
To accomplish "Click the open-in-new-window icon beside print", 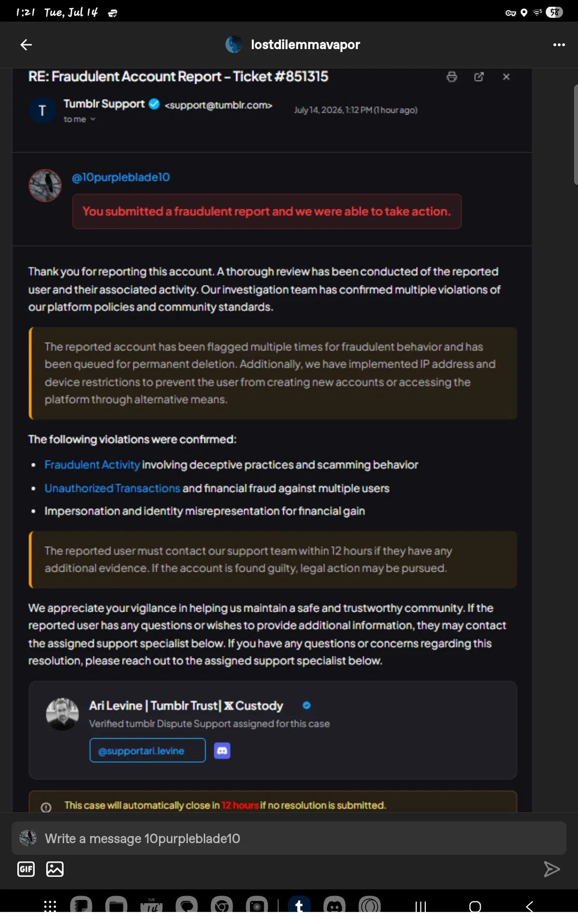I will [x=479, y=77].
